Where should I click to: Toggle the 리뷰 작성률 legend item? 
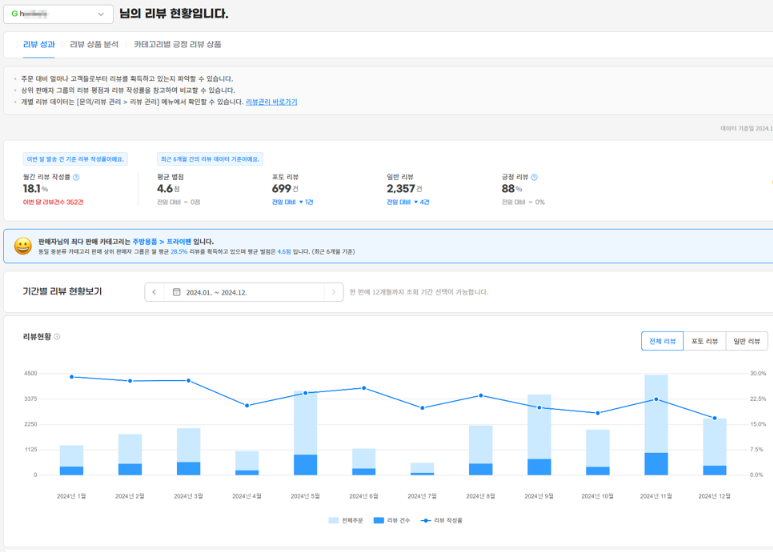(441, 520)
